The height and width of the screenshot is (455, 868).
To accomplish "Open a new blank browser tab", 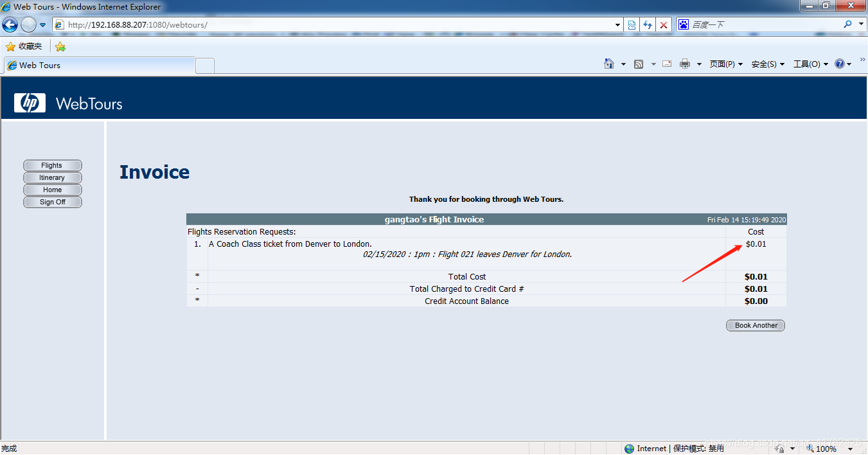I will tap(205, 66).
